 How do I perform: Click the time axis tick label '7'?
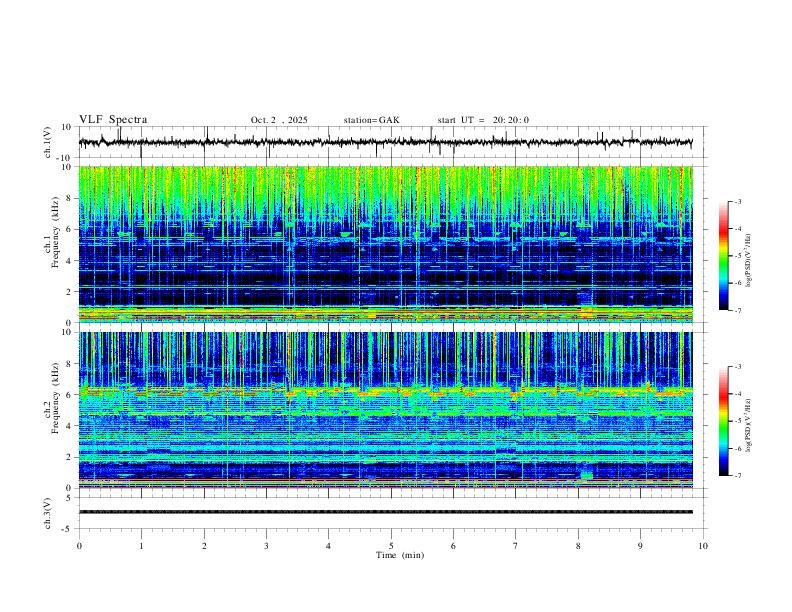coord(516,546)
